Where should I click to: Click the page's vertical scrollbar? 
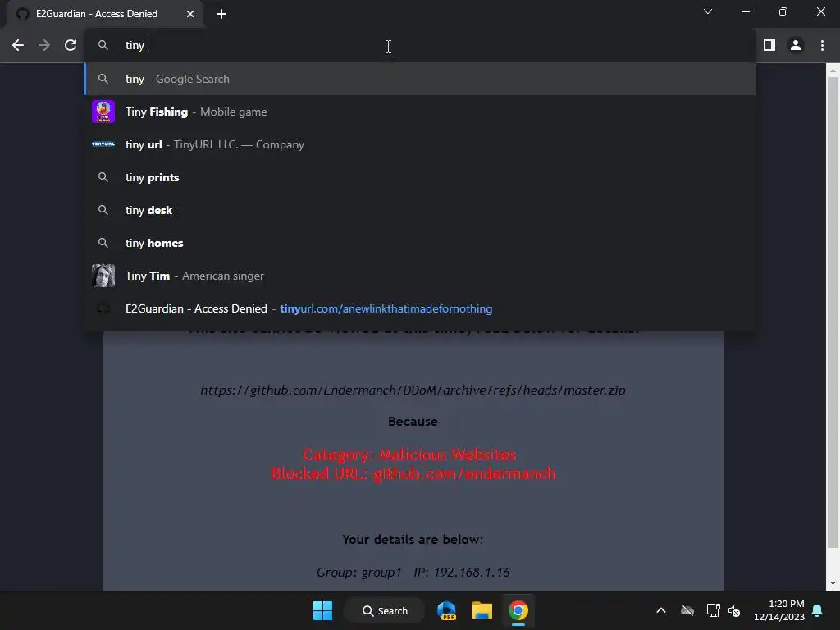click(x=833, y=312)
